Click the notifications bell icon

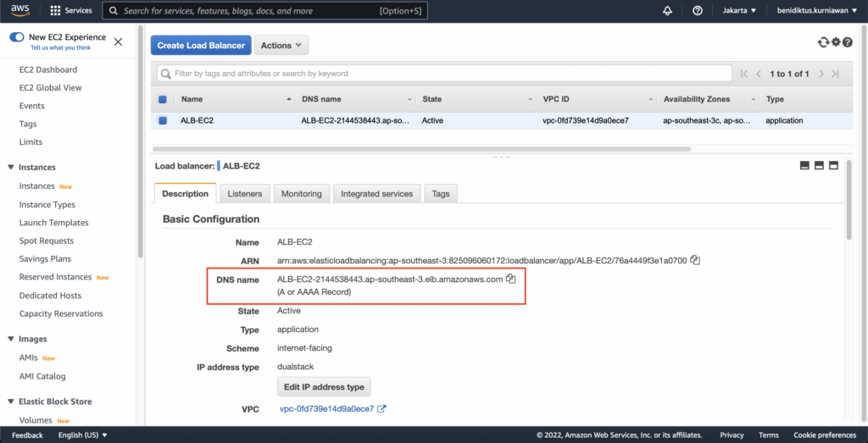click(x=667, y=11)
